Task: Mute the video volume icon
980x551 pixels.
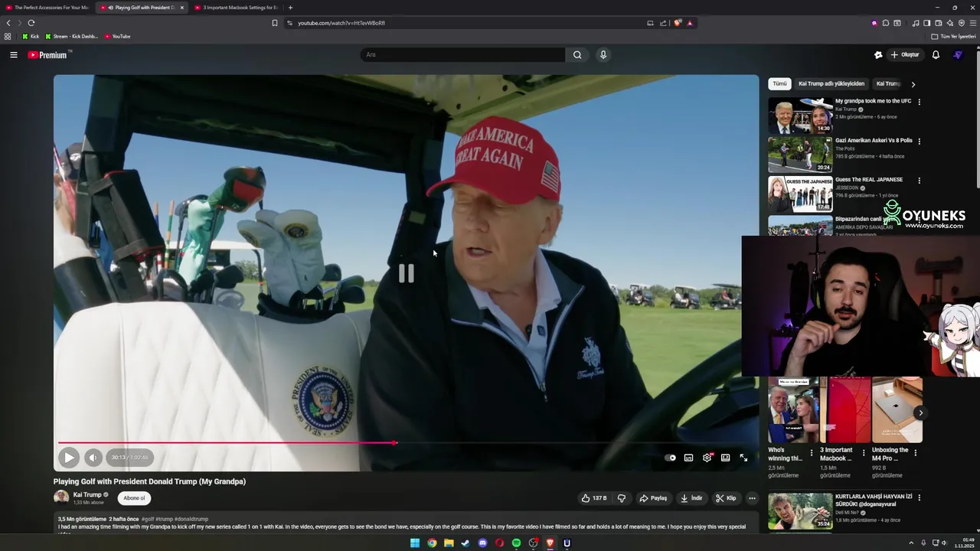Action: point(93,458)
